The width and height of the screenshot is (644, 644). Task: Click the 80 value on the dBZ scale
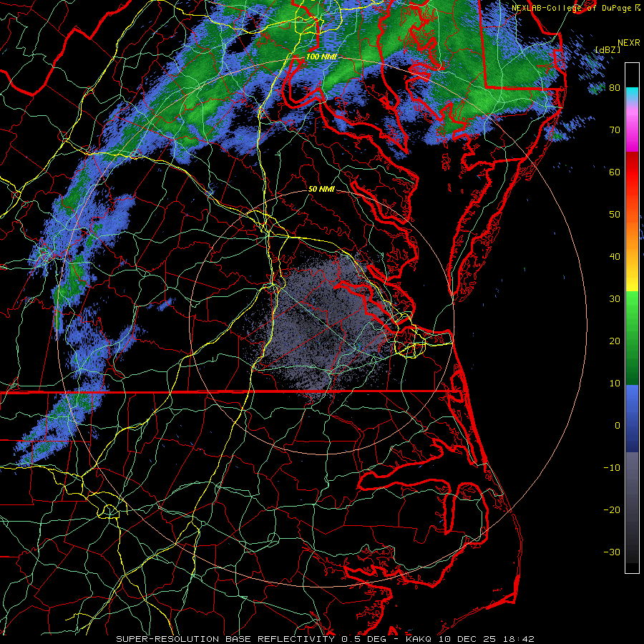615,88
